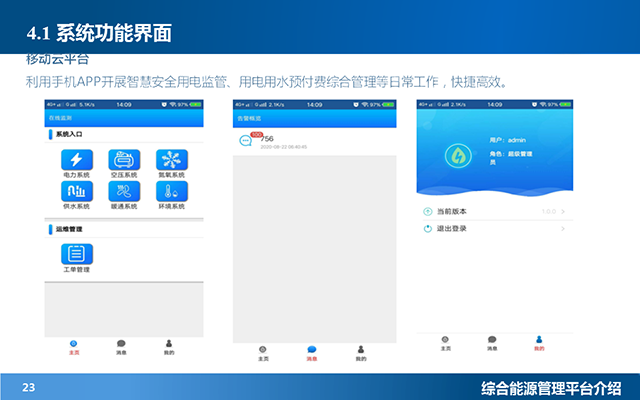Click alarm clock icon in alarm screen status bar
640x400 pixels.
[356, 105]
